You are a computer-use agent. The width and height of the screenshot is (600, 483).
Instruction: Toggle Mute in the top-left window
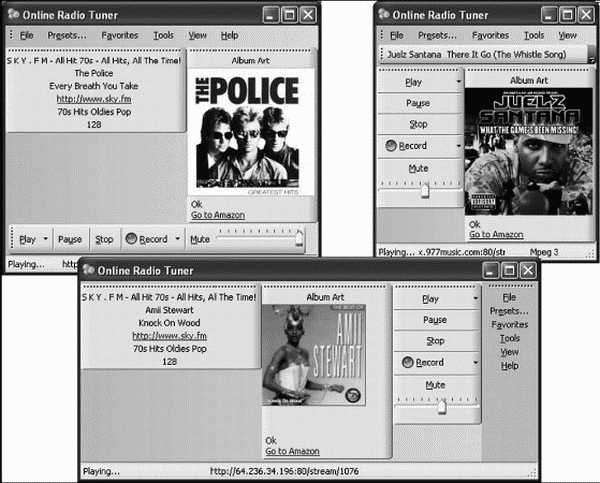click(200, 239)
